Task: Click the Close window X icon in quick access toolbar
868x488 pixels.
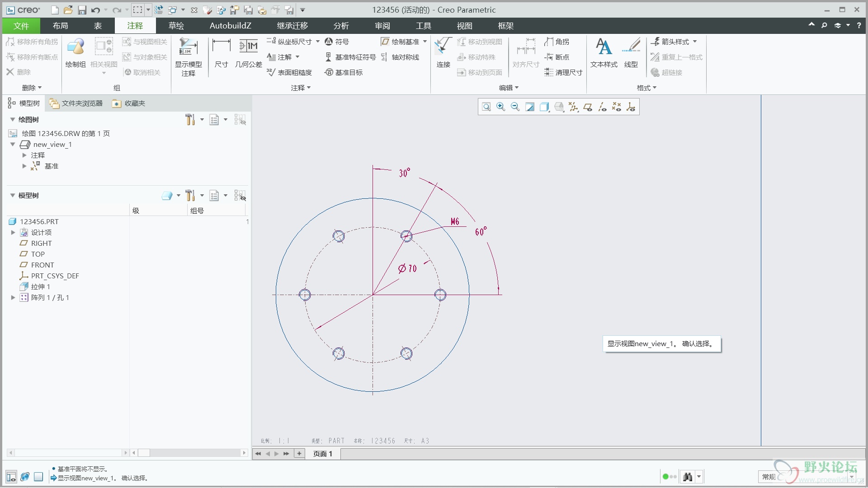Action: (194, 10)
